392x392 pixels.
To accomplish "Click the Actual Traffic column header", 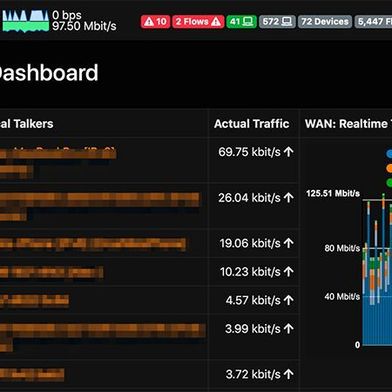I will [252, 124].
